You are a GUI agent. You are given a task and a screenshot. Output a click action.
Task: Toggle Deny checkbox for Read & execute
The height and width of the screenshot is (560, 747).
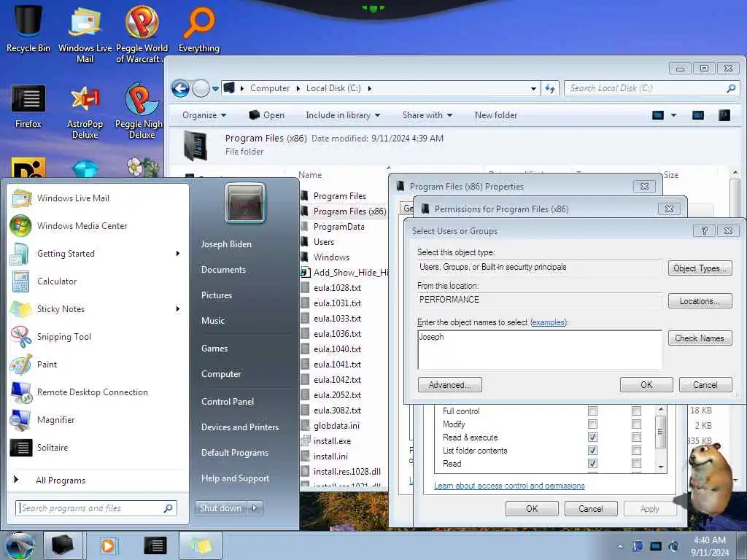(x=636, y=437)
